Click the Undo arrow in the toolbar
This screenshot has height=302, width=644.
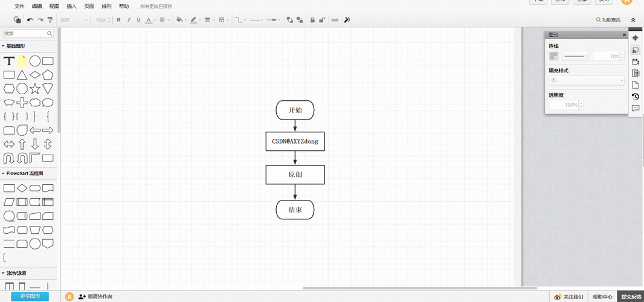[x=30, y=20]
